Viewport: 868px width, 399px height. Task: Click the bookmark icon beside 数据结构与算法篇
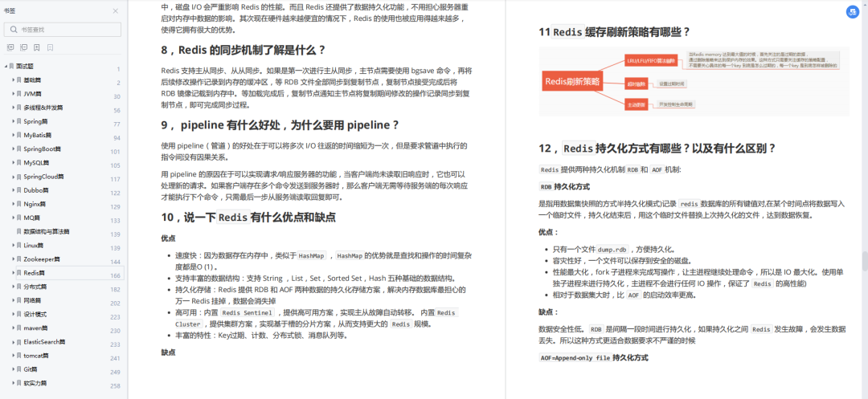point(19,231)
